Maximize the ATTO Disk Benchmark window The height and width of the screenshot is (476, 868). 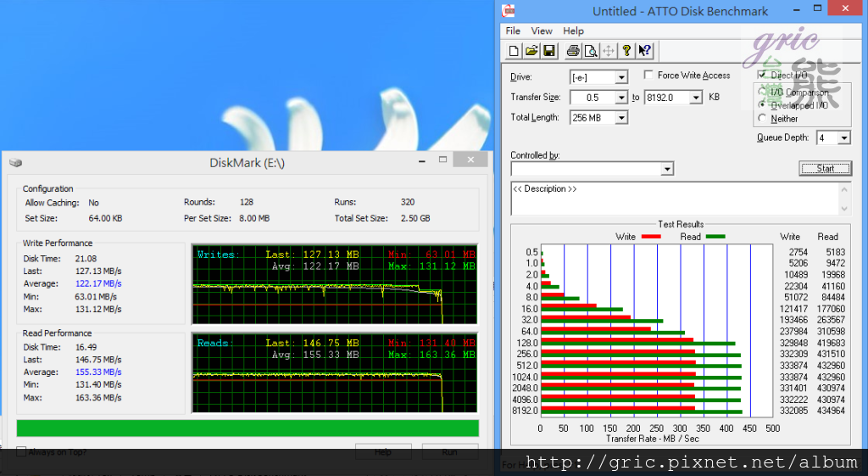818,8
